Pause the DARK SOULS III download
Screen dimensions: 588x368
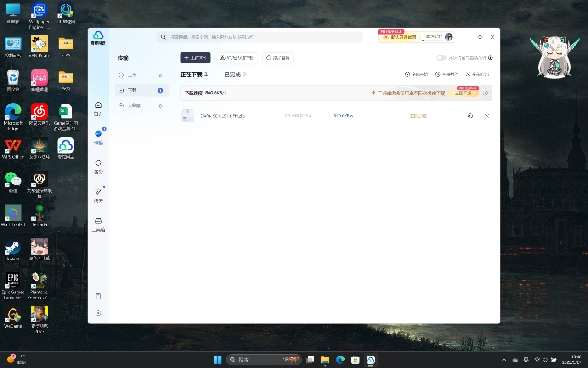click(470, 116)
